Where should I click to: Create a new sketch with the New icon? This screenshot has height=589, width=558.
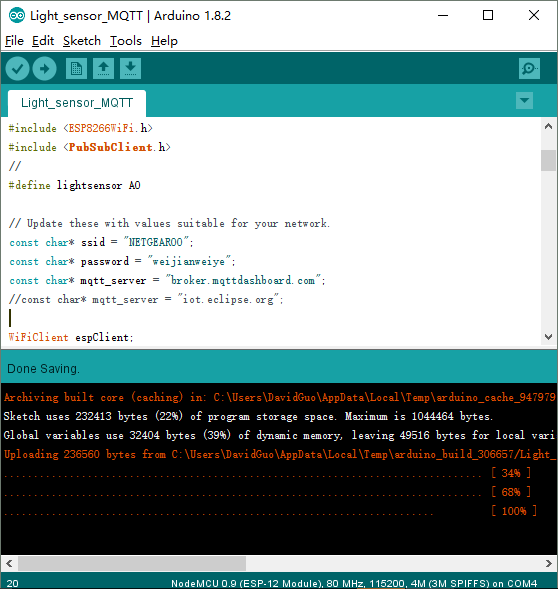76,68
